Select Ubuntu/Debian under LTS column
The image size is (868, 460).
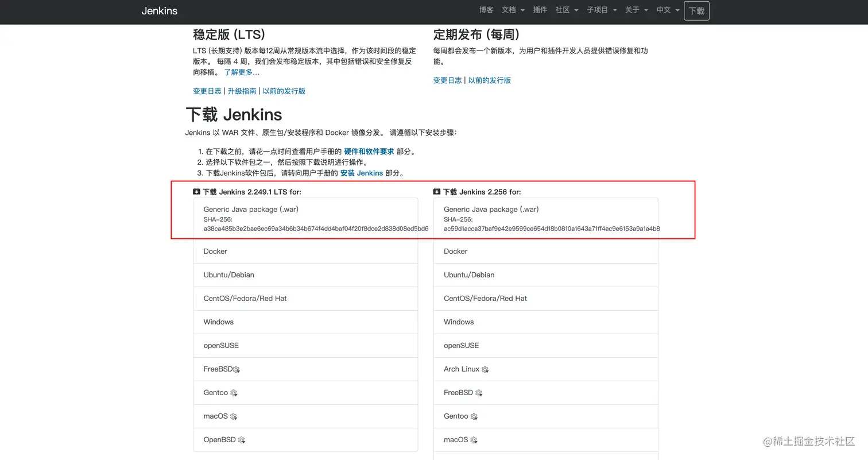tap(305, 275)
